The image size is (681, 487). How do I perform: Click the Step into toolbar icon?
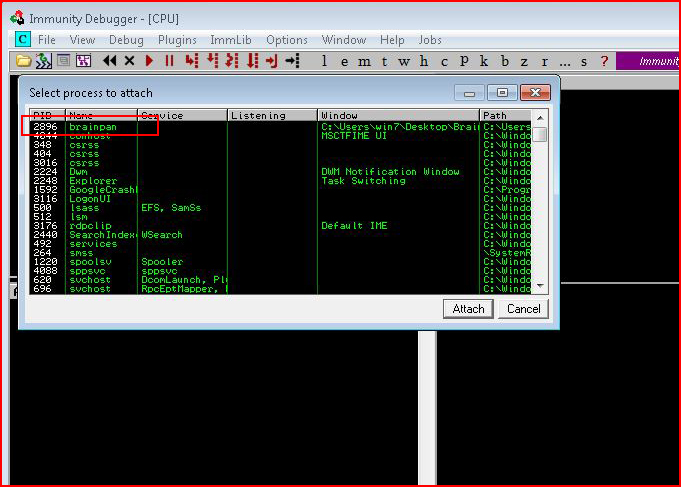[192, 61]
